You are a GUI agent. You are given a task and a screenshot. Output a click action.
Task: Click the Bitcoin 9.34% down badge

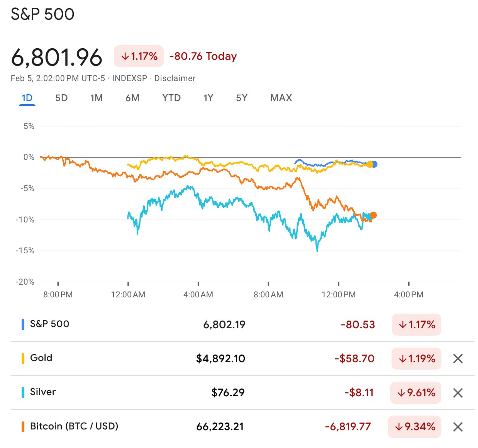point(415,427)
